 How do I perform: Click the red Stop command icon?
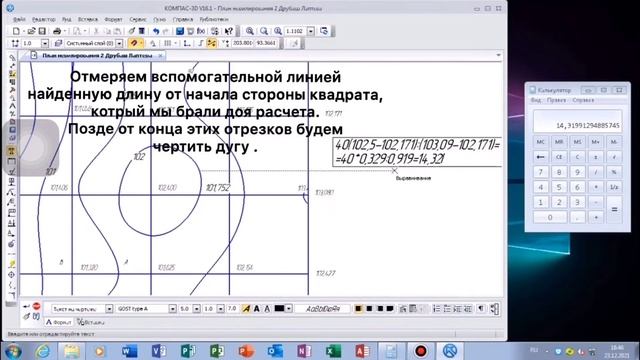(x=36, y=306)
